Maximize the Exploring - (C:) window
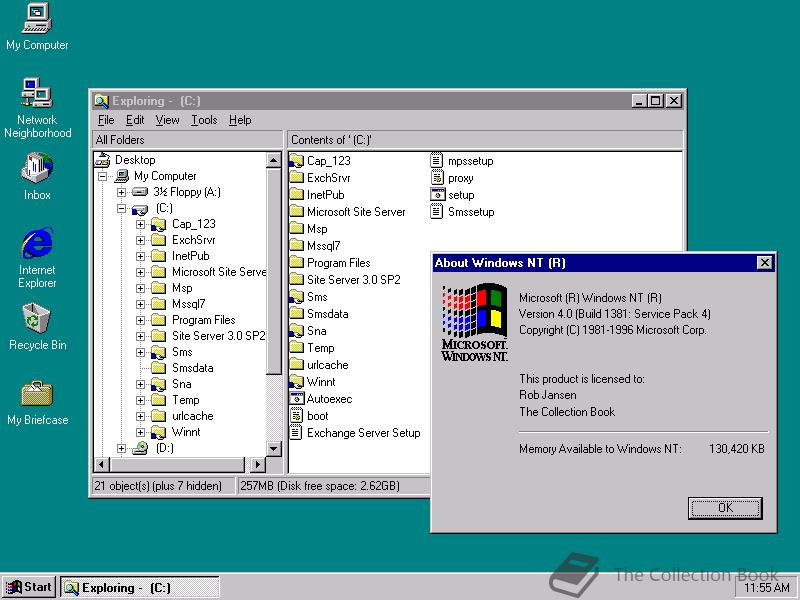The height and width of the screenshot is (600, 800). coord(655,101)
